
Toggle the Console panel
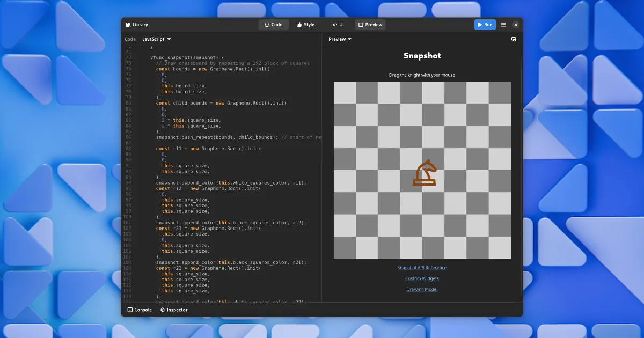coord(140,310)
